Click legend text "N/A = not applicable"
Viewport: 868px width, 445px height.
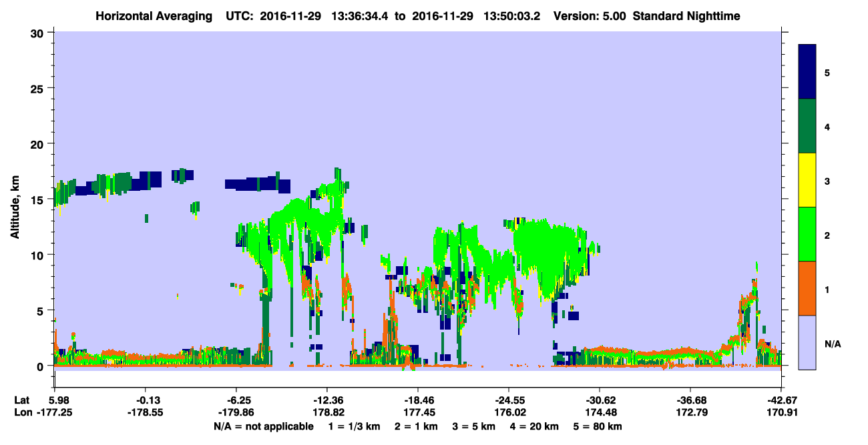(264, 426)
